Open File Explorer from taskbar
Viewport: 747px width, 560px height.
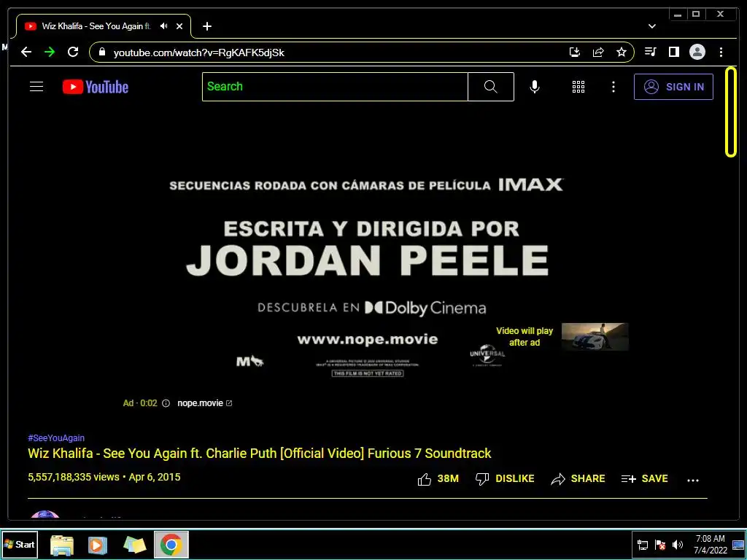(x=62, y=545)
